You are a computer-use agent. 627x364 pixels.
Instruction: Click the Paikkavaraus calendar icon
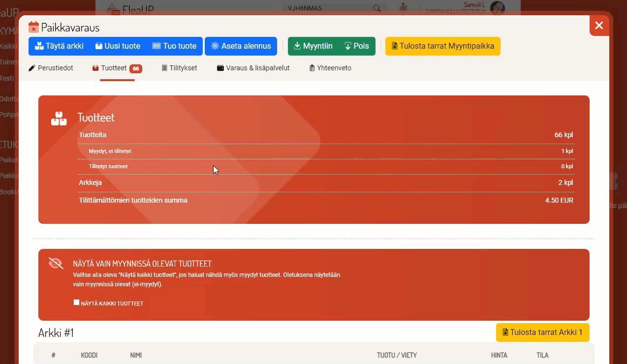click(33, 27)
